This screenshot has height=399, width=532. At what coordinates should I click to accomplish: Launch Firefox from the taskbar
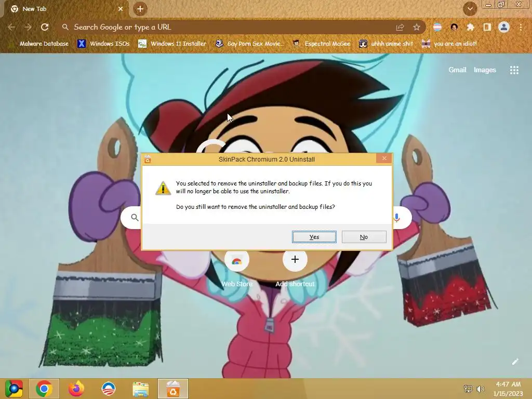point(76,389)
